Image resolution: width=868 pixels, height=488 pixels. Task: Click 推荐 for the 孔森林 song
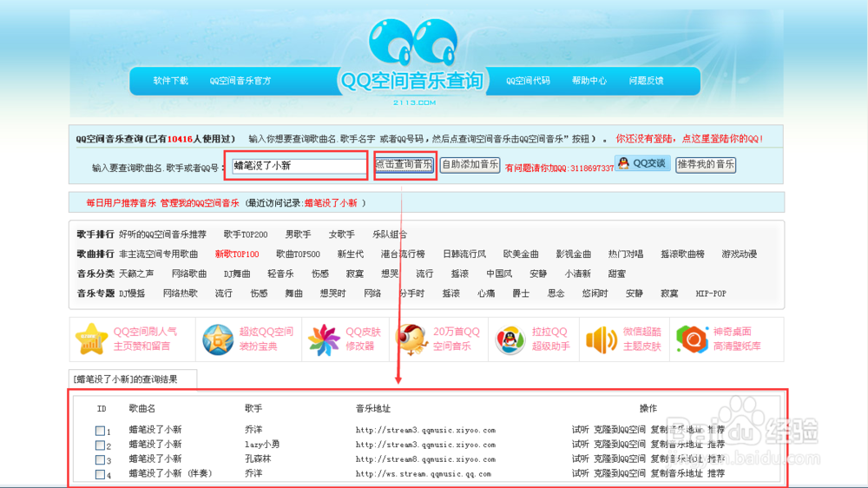(x=716, y=459)
